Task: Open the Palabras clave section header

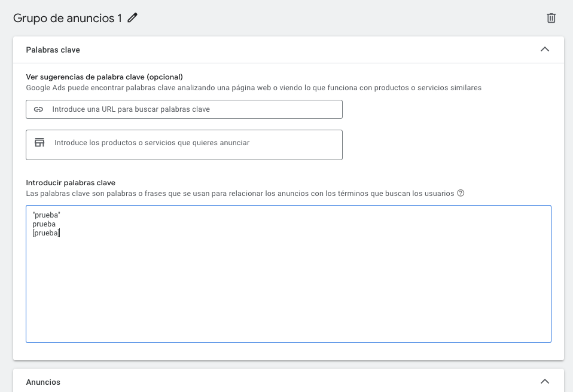Action: (53, 50)
